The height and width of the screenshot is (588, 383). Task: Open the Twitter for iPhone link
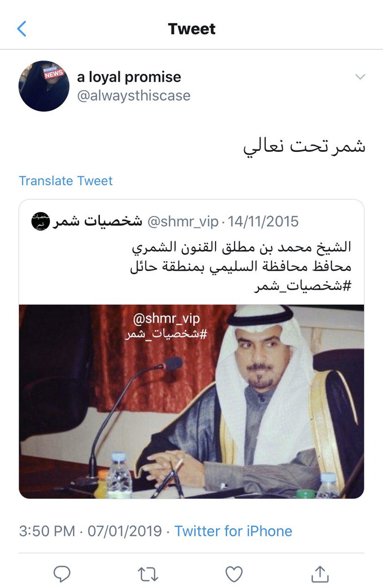click(x=233, y=531)
